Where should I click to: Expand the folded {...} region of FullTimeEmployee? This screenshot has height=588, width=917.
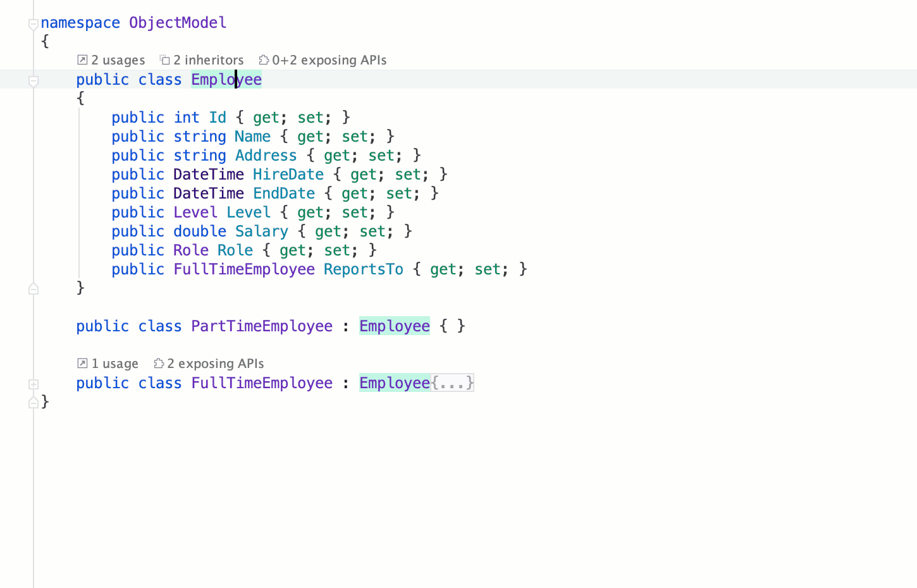click(452, 383)
